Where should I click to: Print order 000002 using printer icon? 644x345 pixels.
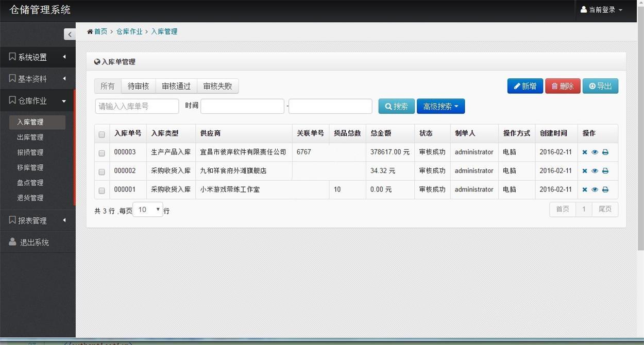pos(605,171)
